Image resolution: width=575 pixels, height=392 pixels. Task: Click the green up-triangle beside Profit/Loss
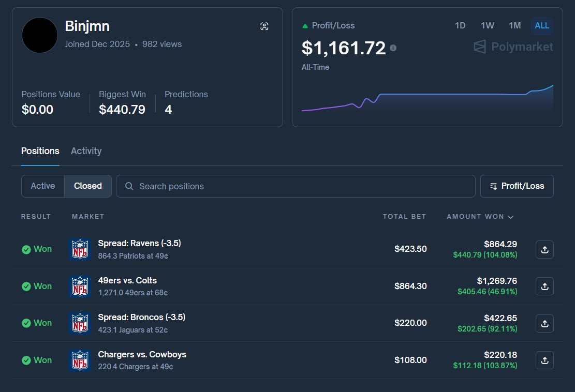pyautogui.click(x=305, y=26)
